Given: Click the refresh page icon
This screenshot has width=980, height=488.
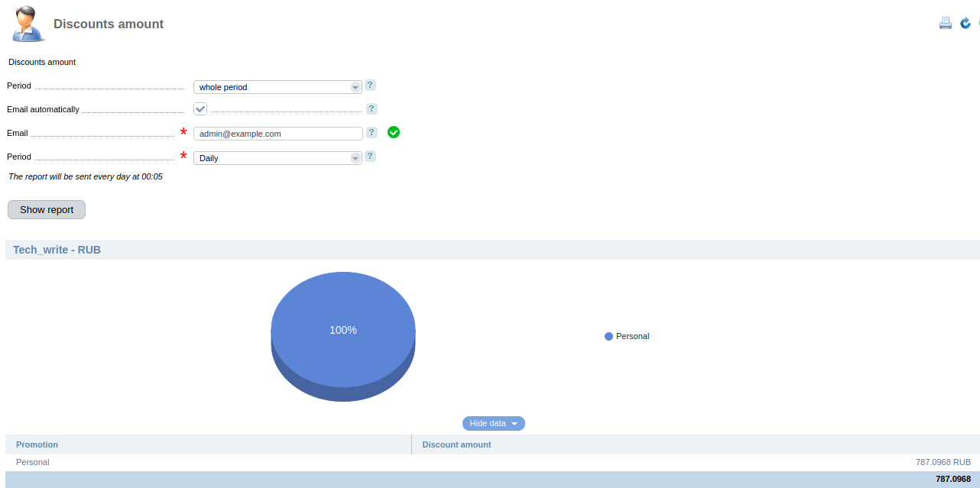Looking at the screenshot, I should 965,23.
